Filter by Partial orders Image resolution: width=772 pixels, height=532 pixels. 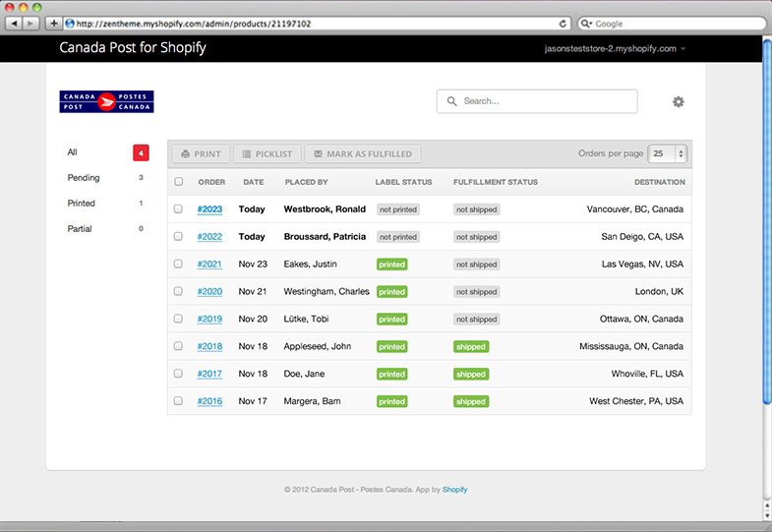tap(80, 229)
